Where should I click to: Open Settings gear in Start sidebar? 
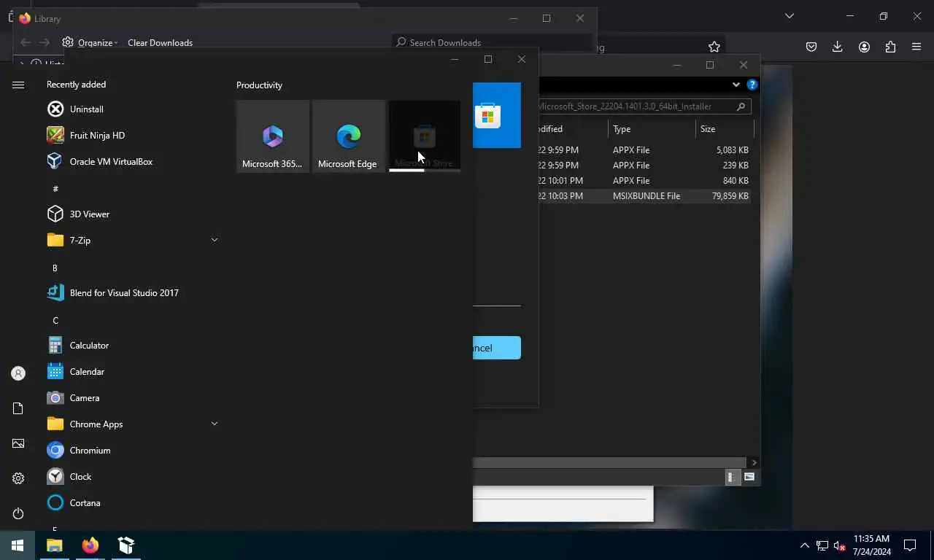point(18,478)
